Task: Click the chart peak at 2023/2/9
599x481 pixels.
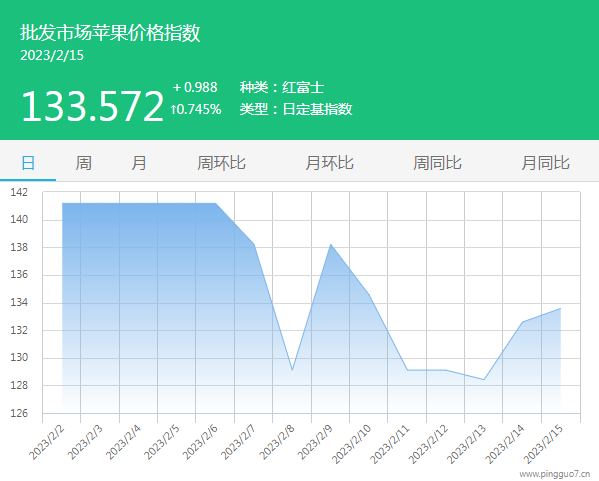Action: pyautogui.click(x=330, y=244)
